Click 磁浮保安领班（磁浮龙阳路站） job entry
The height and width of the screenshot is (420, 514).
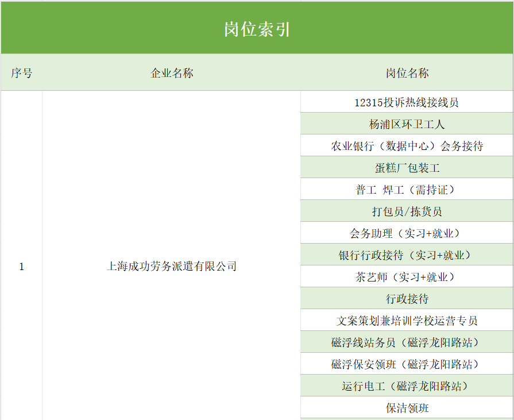point(407,364)
